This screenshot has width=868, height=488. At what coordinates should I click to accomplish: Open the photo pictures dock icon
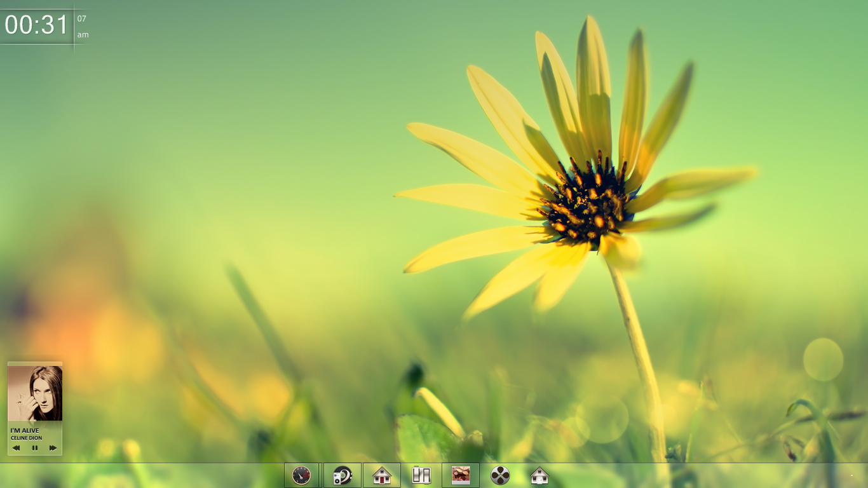tap(461, 475)
